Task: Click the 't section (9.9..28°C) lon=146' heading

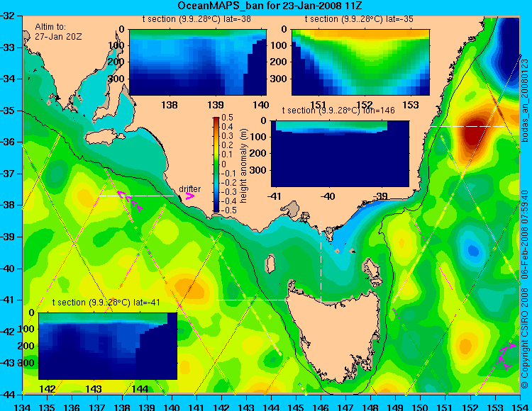Action: pyautogui.click(x=338, y=111)
